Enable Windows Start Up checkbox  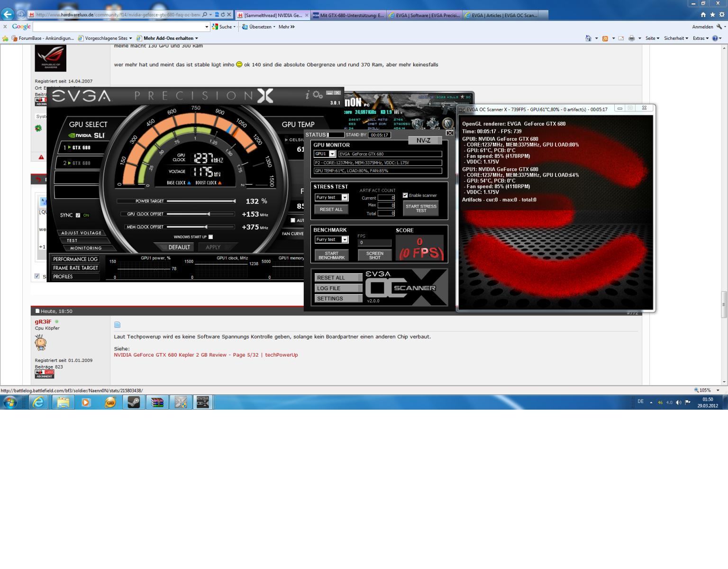point(211,237)
